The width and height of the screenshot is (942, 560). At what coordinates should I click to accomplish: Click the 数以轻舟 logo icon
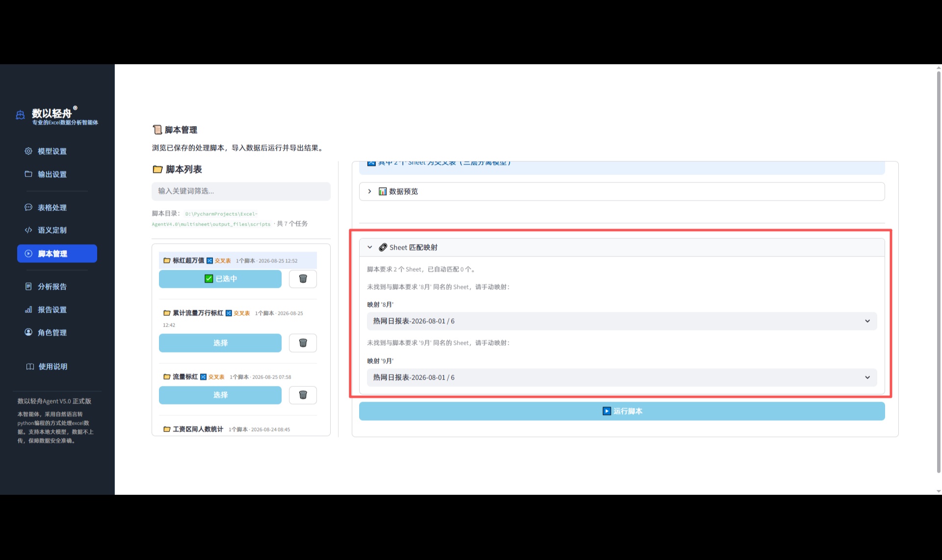click(x=20, y=115)
